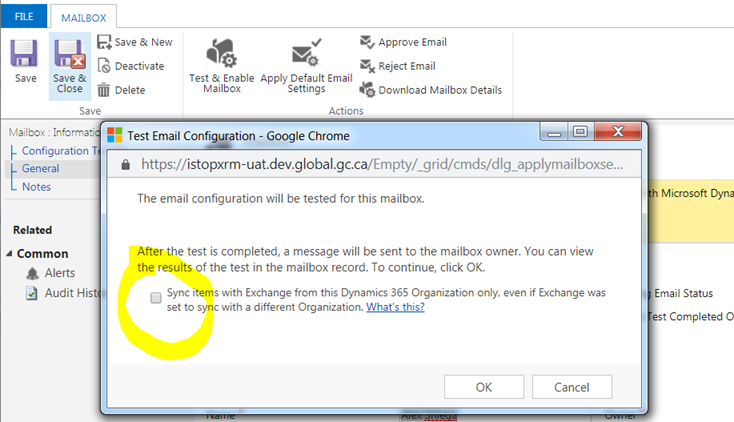
Task: Deactivate the mailbox record
Action: [131, 66]
